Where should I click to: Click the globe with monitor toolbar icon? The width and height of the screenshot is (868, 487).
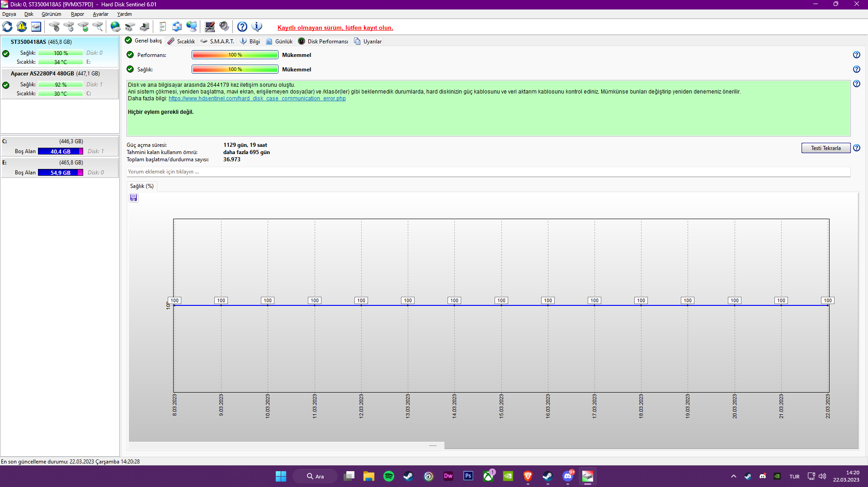point(192,27)
